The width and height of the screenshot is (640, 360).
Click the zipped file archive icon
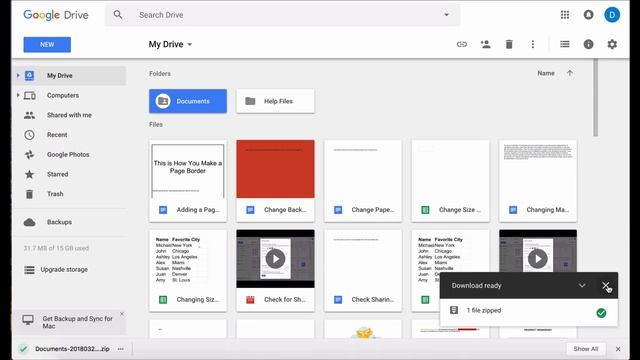(454, 310)
